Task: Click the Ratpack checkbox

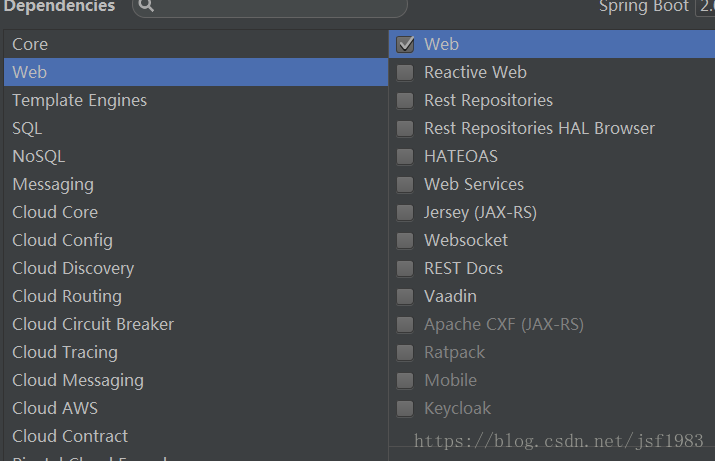Action: pos(405,352)
